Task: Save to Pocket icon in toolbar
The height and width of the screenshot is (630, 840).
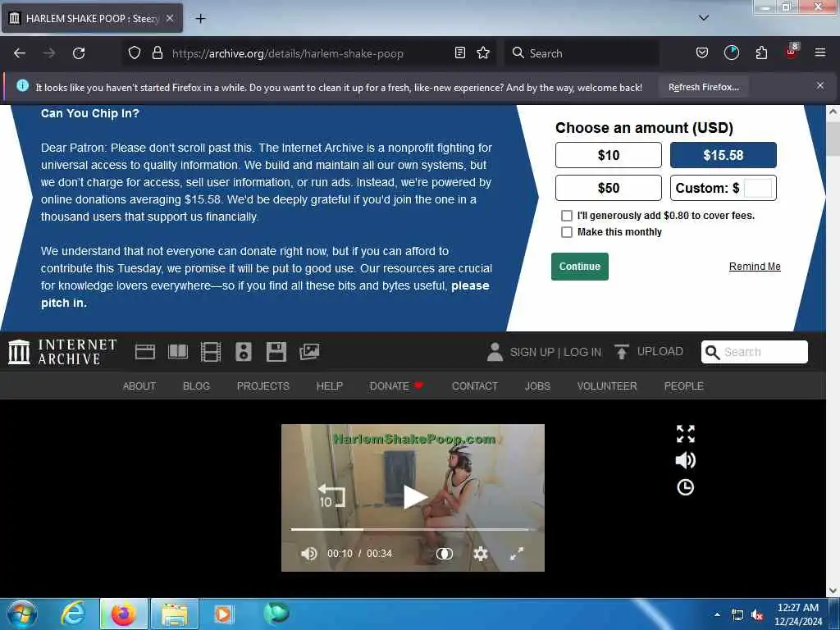Action: point(702,52)
